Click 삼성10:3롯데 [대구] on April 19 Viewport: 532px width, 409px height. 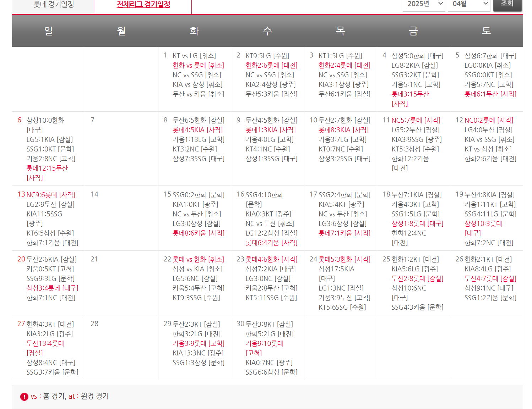click(483, 228)
